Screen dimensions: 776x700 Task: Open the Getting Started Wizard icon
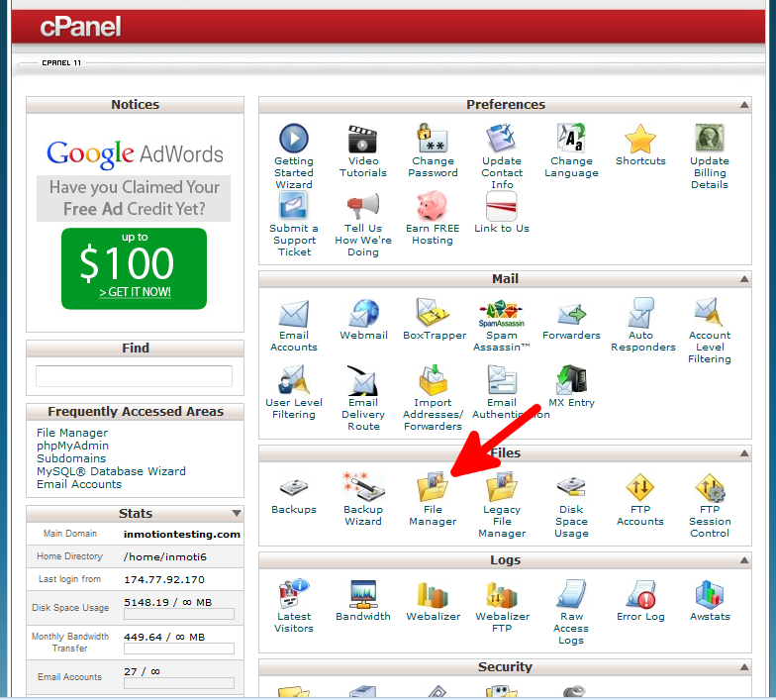click(294, 139)
